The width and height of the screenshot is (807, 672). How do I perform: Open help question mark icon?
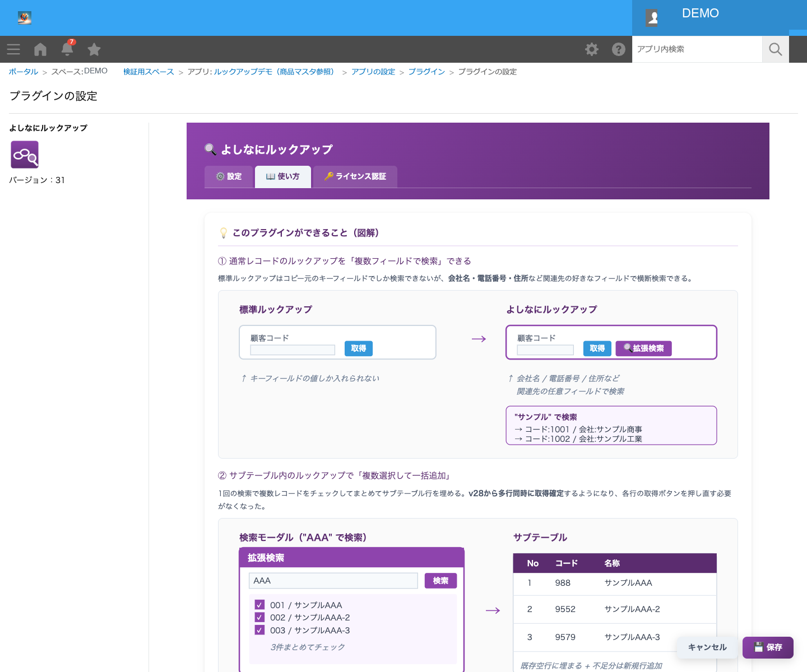pyautogui.click(x=619, y=49)
